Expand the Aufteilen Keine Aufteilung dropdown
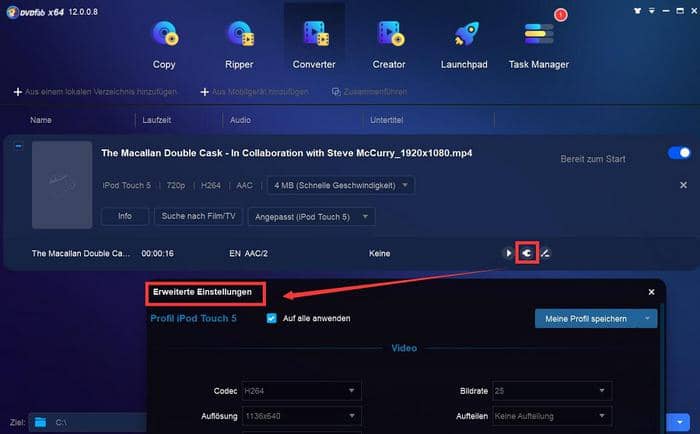 coord(552,416)
